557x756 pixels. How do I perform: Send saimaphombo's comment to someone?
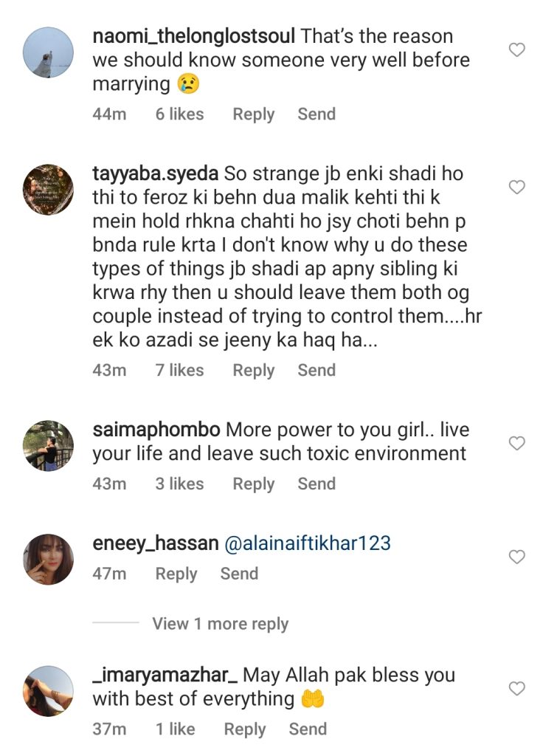click(317, 484)
